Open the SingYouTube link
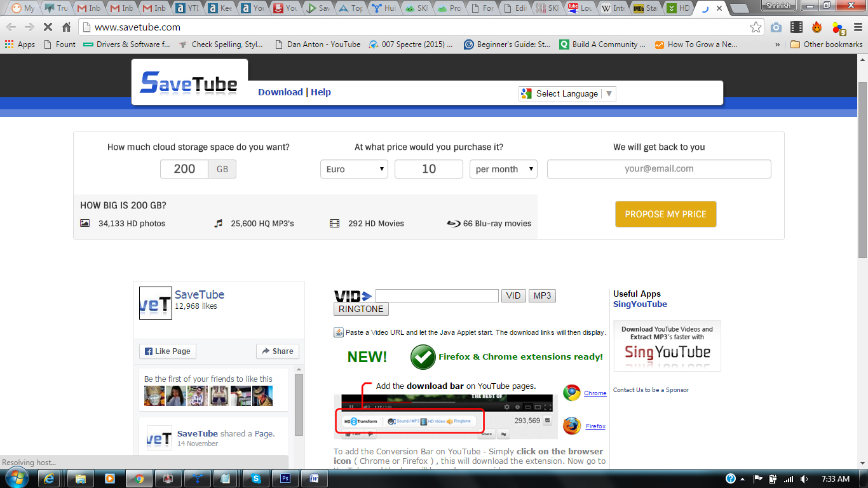 click(640, 304)
